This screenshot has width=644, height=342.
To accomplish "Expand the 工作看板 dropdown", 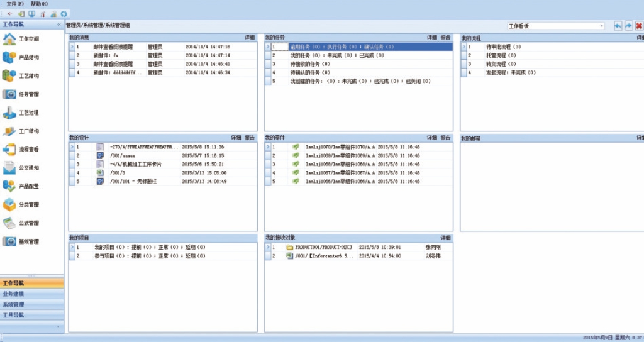I will point(601,26).
